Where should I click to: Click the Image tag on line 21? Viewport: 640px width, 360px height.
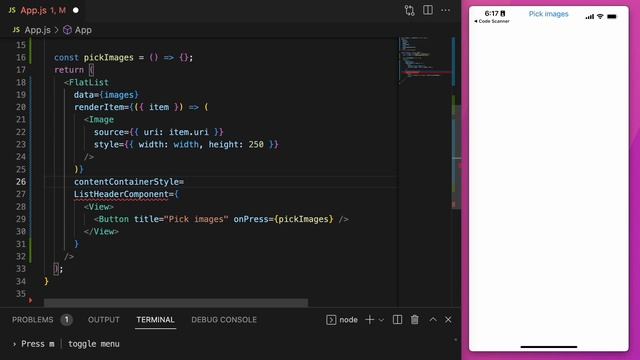click(101, 120)
